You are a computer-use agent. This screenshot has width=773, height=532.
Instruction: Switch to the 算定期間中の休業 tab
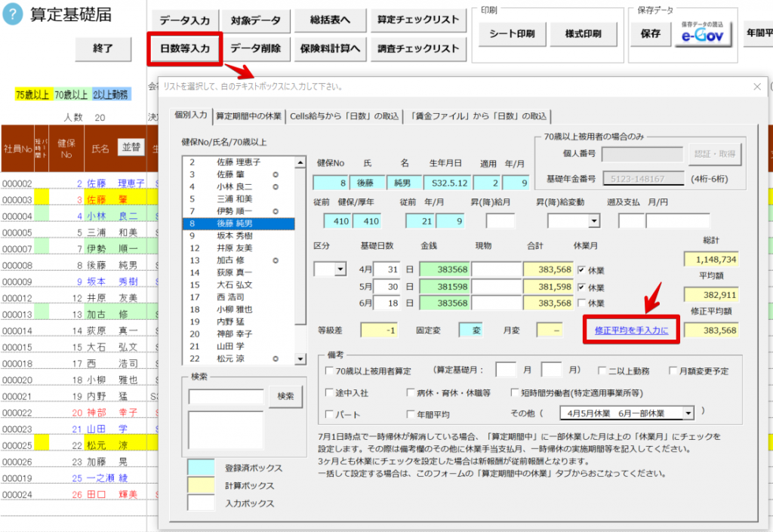coord(248,116)
